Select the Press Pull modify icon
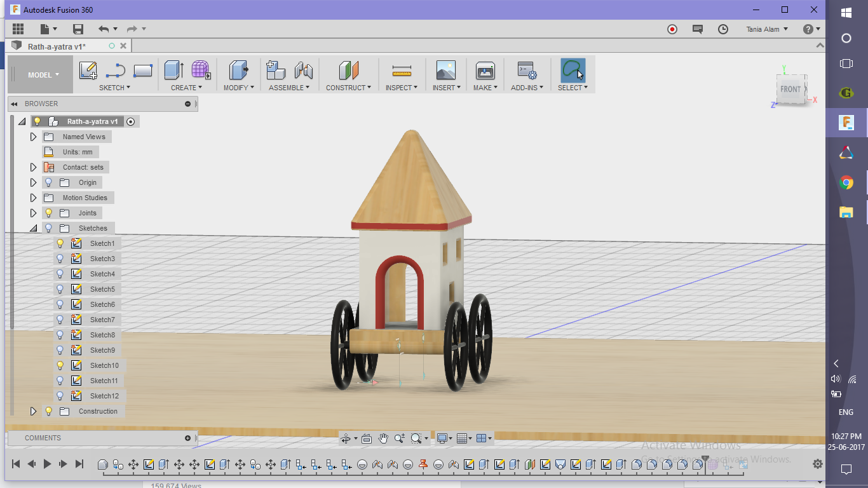The image size is (868, 488). pos(238,70)
